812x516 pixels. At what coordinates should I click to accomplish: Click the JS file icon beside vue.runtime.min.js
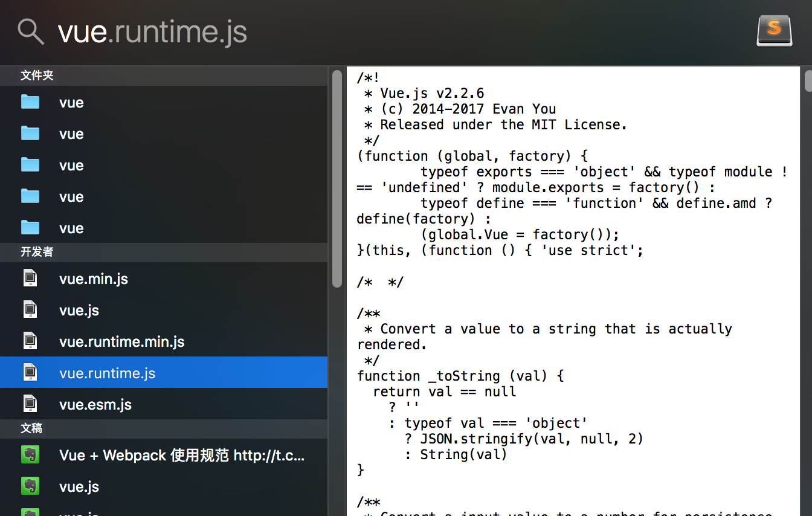pos(30,341)
